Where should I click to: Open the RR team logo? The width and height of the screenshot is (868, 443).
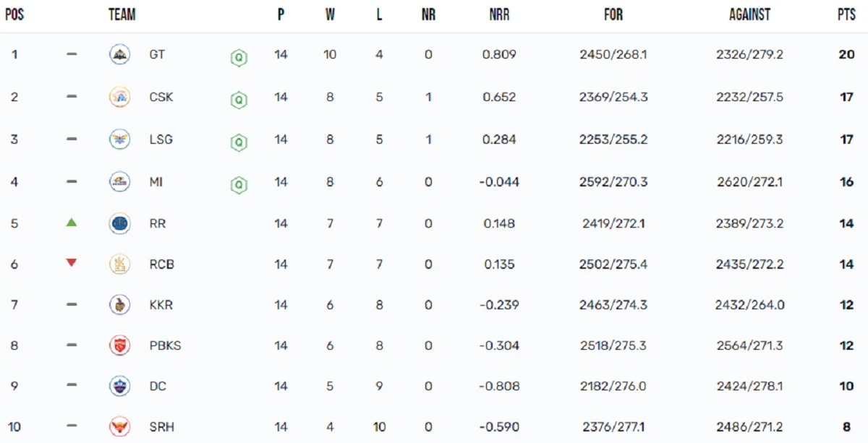119,224
